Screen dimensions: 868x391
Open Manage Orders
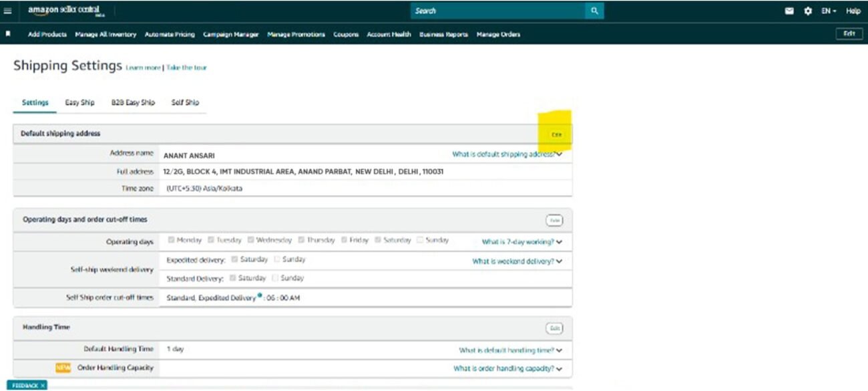click(x=498, y=35)
